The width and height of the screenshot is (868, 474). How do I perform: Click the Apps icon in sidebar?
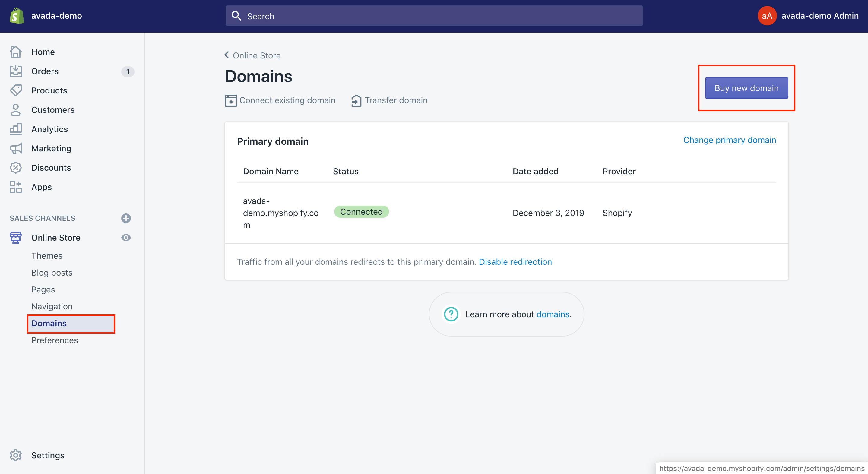[x=15, y=187]
